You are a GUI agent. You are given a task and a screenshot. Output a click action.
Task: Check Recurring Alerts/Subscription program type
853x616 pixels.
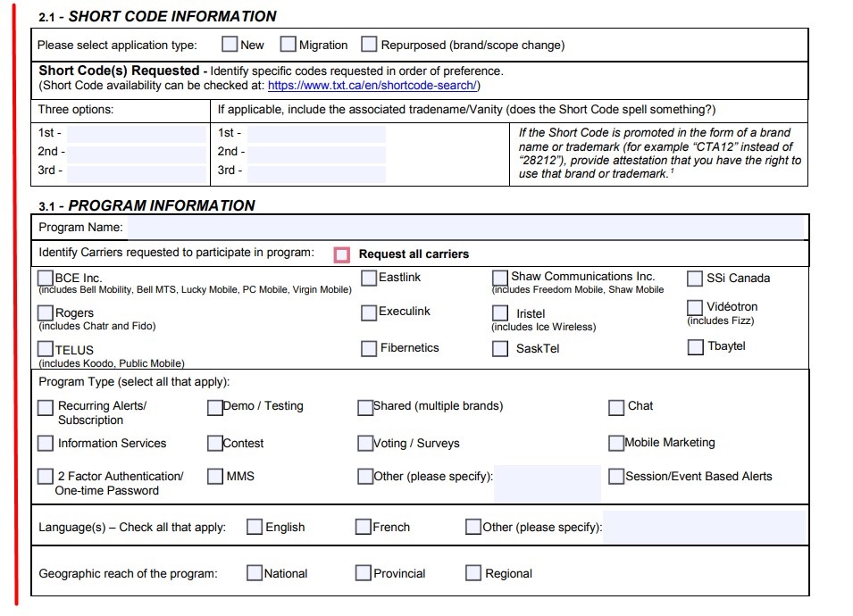[x=46, y=408]
